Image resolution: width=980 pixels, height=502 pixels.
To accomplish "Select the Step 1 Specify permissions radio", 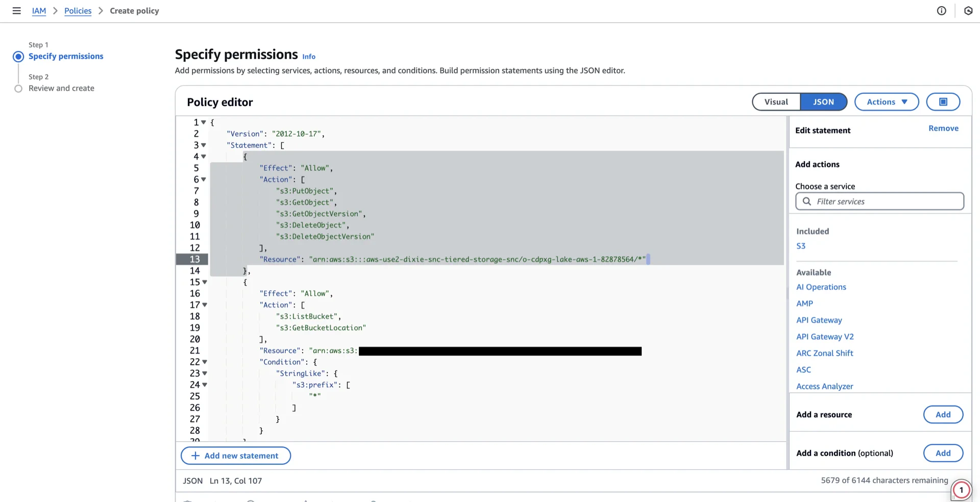I will tap(18, 56).
